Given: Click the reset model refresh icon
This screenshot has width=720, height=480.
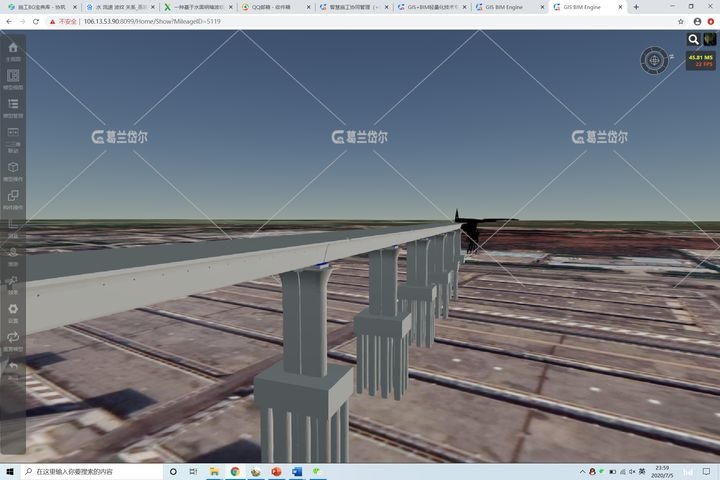Looking at the screenshot, I should tap(13, 337).
